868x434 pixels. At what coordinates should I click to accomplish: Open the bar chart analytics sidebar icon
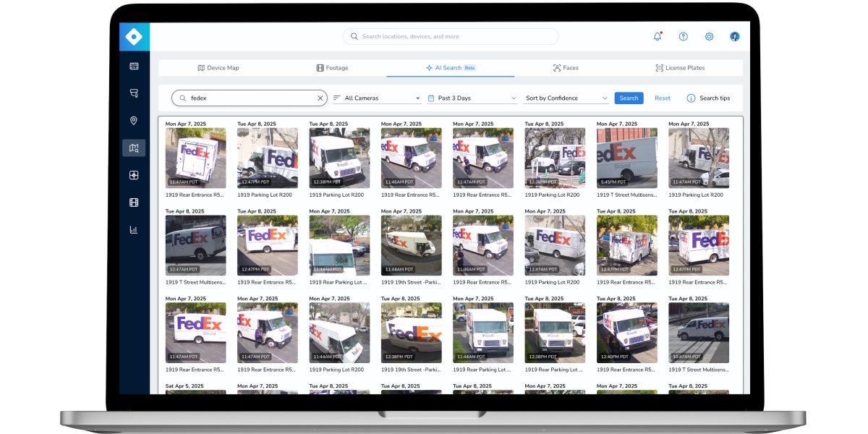tap(134, 230)
